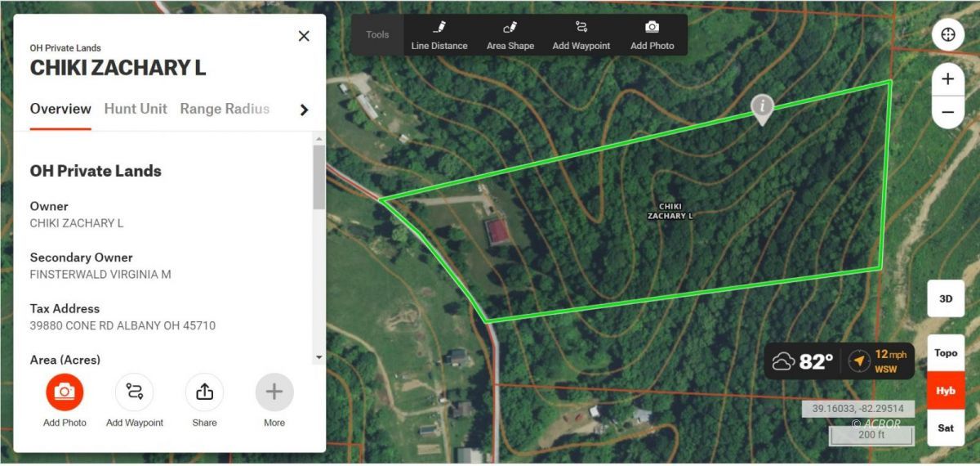Expand more tabs with the right chevron

[x=304, y=110]
